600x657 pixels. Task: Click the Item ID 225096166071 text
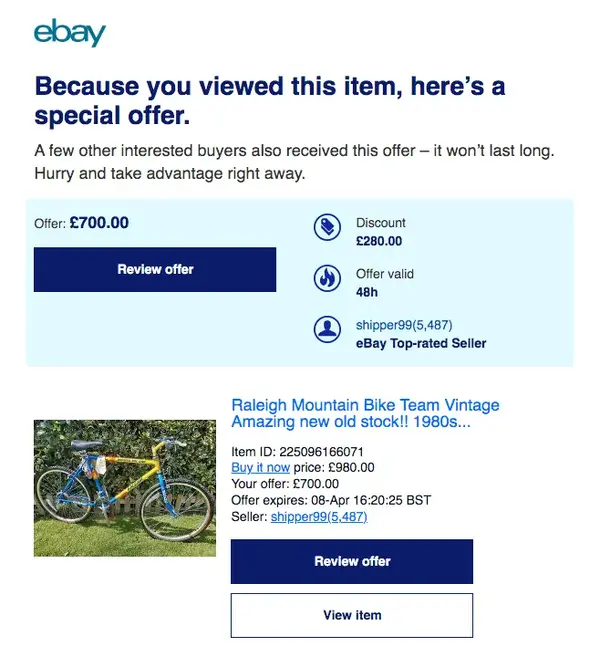[297, 452]
